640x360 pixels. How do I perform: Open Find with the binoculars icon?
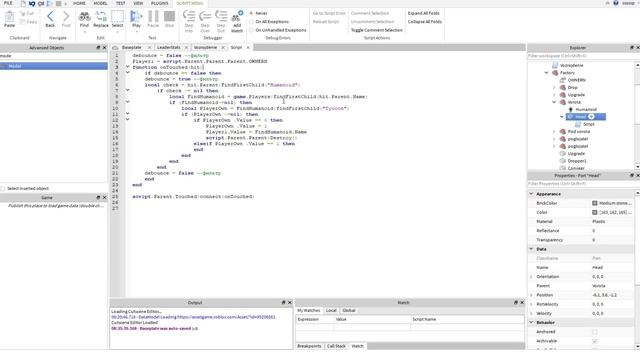84,17
